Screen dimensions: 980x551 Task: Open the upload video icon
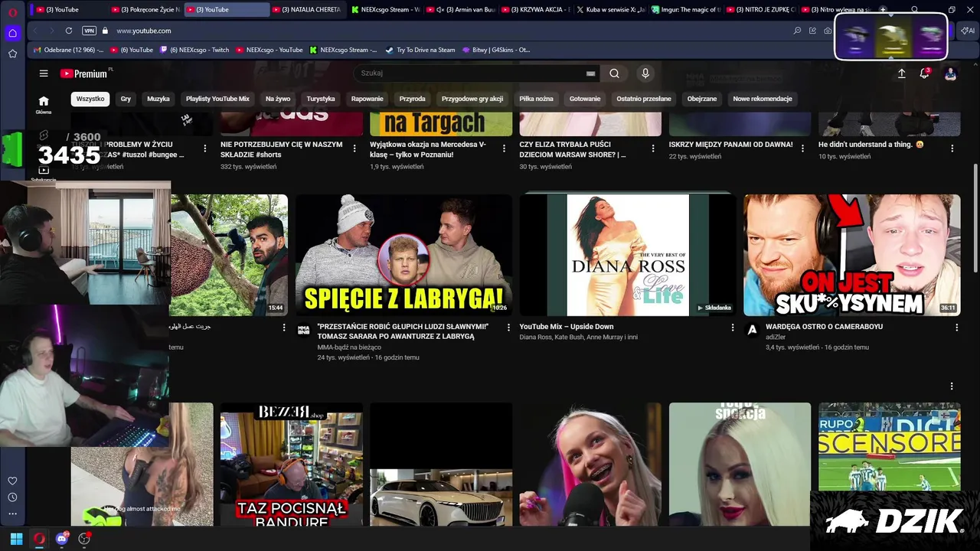pos(901,73)
